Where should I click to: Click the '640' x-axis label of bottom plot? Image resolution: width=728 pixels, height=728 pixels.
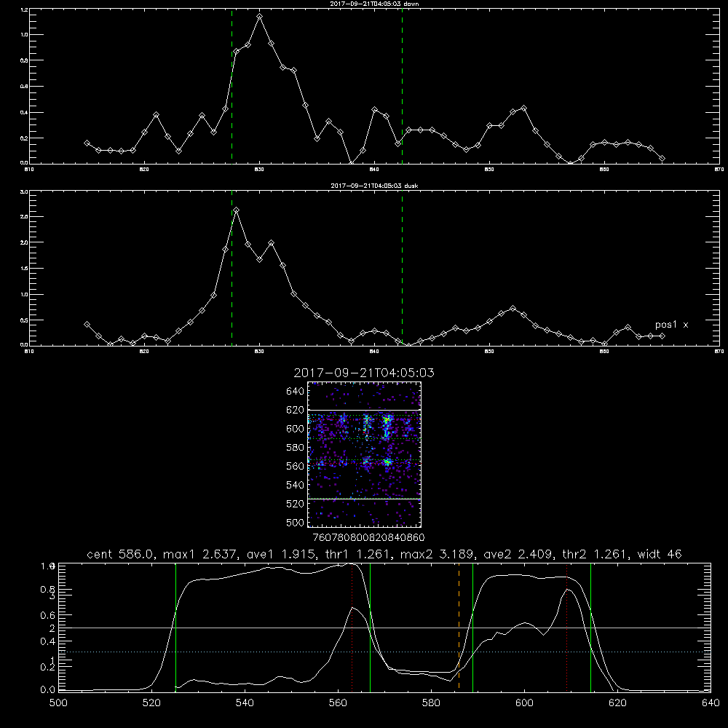click(711, 703)
